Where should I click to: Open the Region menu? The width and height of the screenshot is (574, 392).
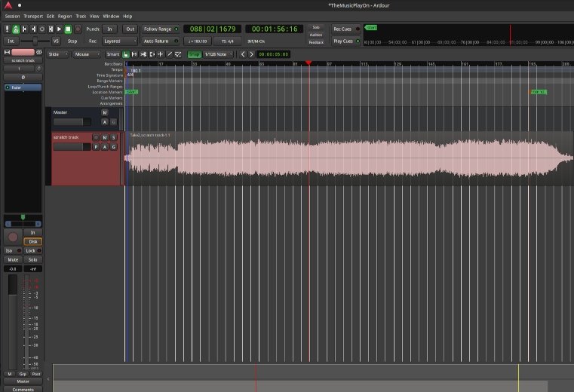(65, 16)
